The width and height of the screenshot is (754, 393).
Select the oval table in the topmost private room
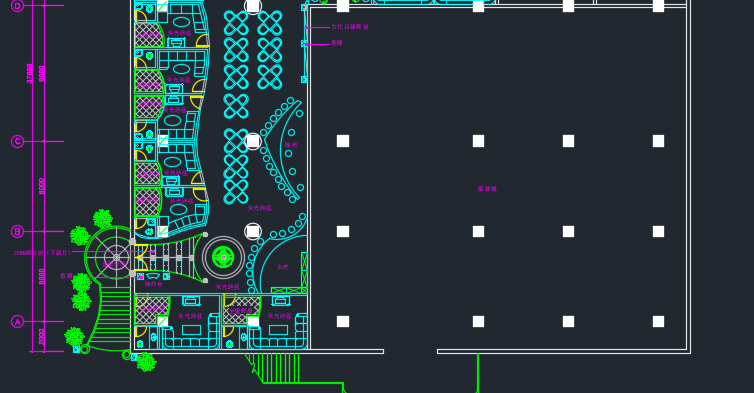(x=181, y=22)
